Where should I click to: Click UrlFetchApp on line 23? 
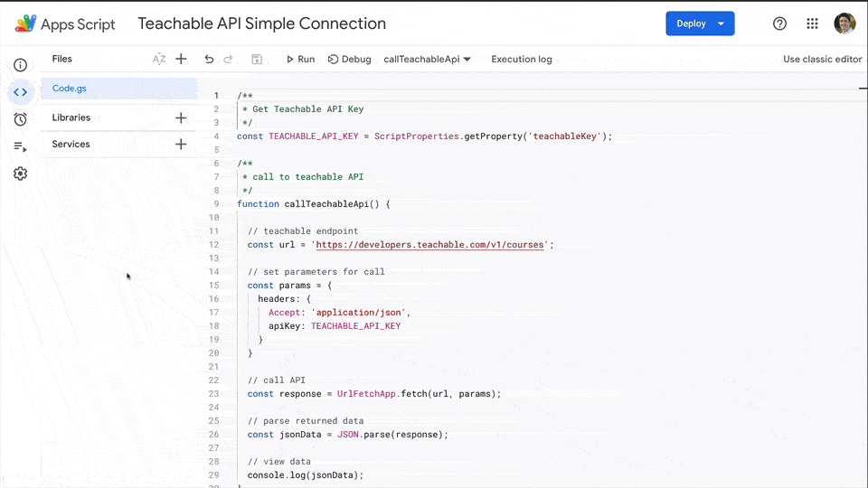pos(366,394)
